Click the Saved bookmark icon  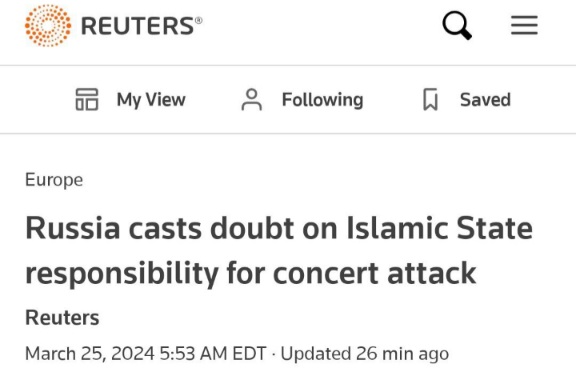coord(431,100)
